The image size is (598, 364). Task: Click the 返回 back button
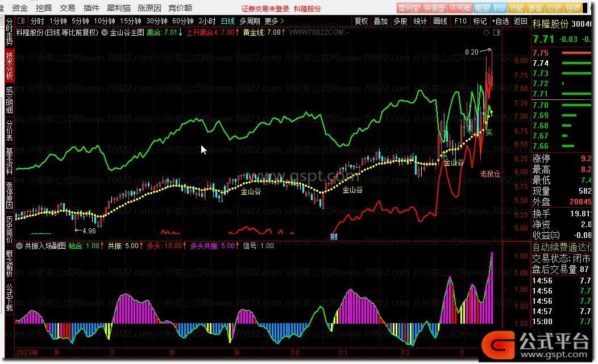coord(521,21)
